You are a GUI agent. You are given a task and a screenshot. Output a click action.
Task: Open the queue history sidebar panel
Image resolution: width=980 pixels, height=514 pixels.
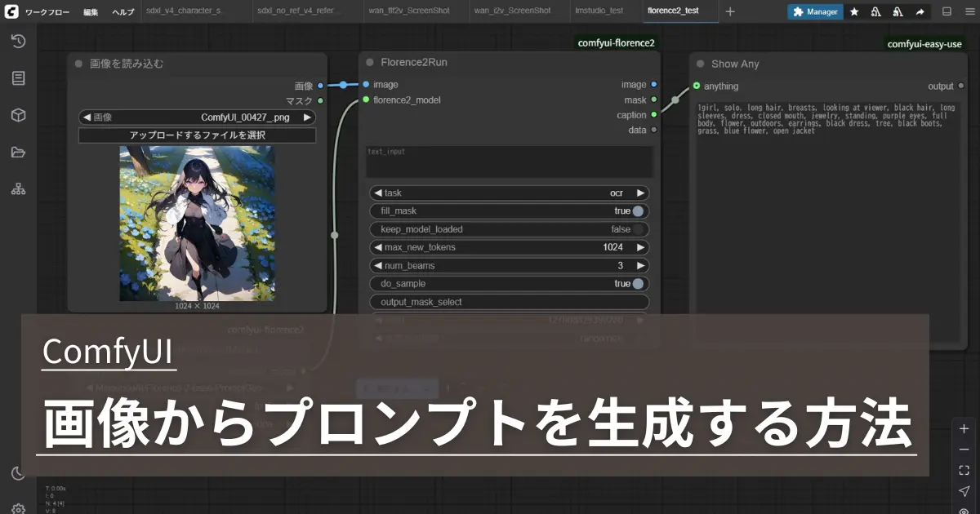point(18,42)
